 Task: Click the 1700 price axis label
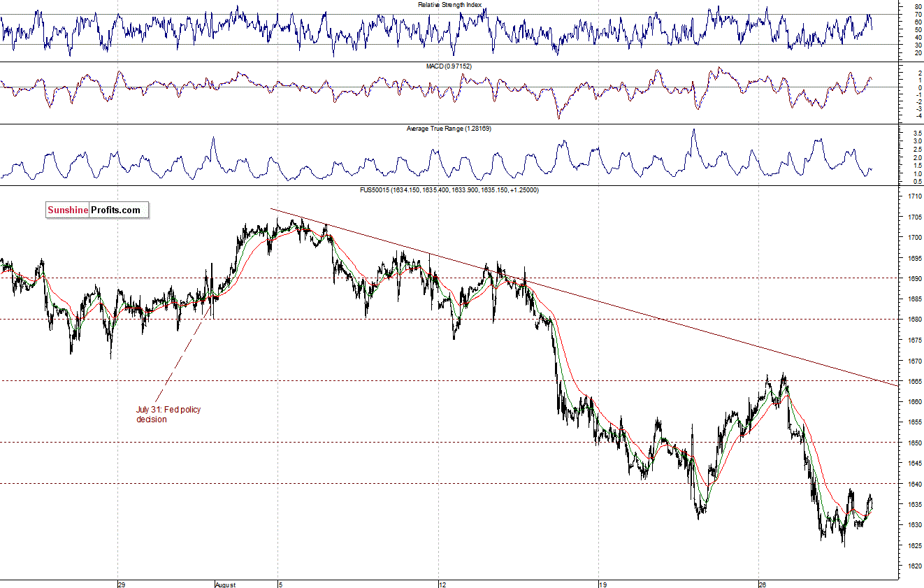pyautogui.click(x=915, y=238)
